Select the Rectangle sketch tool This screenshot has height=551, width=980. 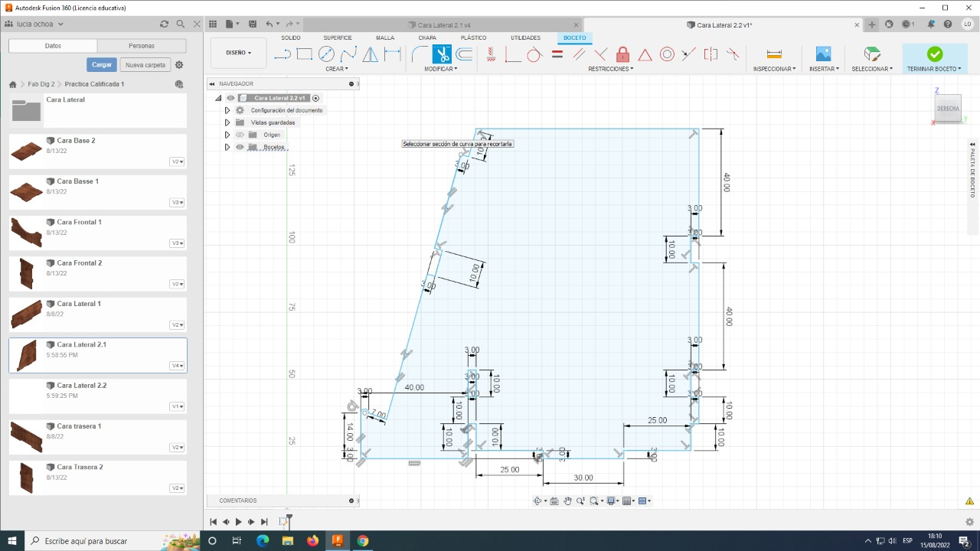(x=305, y=54)
